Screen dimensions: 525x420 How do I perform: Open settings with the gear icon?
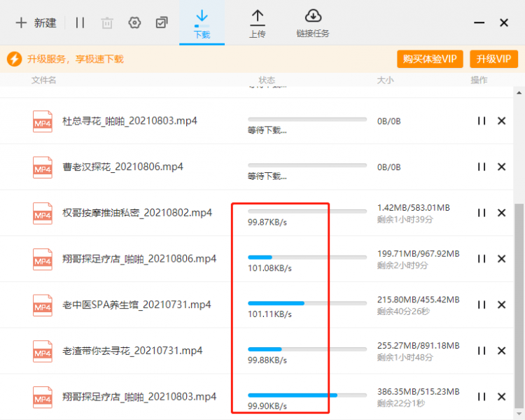pyautogui.click(x=134, y=22)
